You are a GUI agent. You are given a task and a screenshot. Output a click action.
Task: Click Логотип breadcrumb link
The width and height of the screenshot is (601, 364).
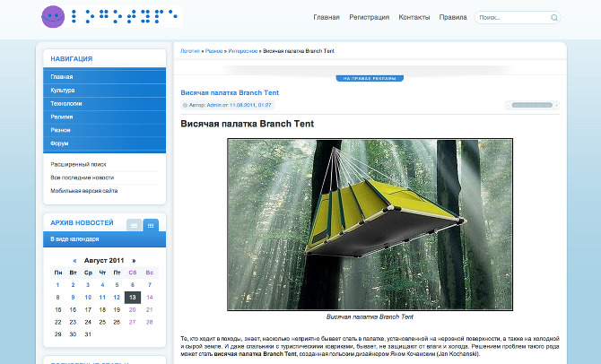190,51
